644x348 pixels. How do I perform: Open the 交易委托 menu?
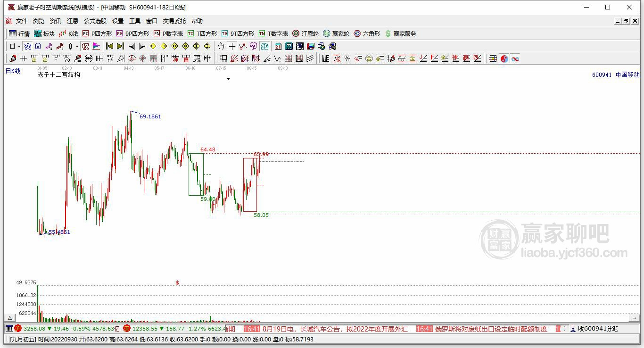pyautogui.click(x=174, y=21)
